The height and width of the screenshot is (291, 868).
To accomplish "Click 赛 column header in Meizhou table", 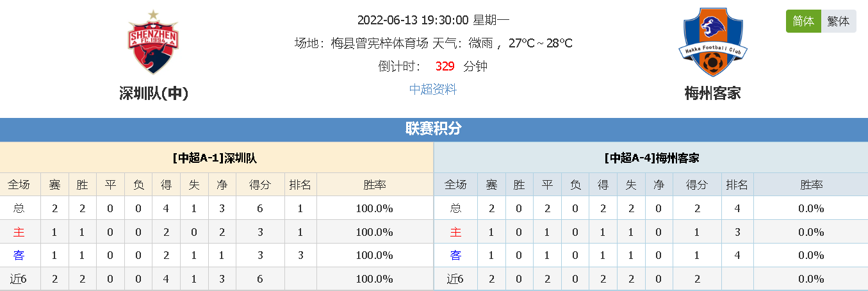I will [x=491, y=185].
